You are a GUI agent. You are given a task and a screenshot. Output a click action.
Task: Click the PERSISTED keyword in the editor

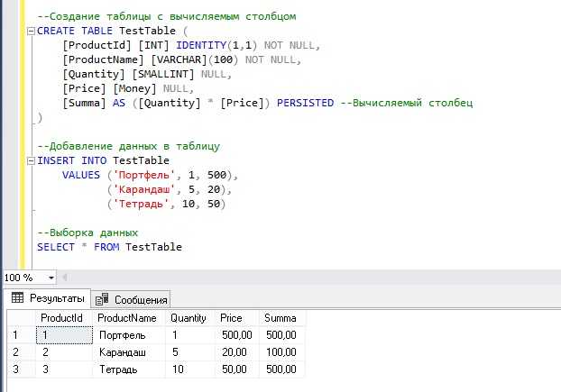[x=302, y=103]
